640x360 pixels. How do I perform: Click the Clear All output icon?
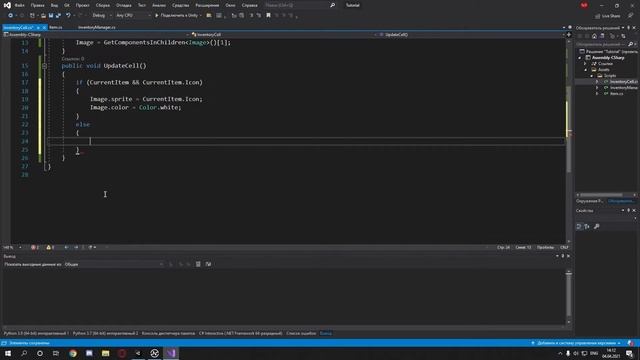click(x=198, y=264)
